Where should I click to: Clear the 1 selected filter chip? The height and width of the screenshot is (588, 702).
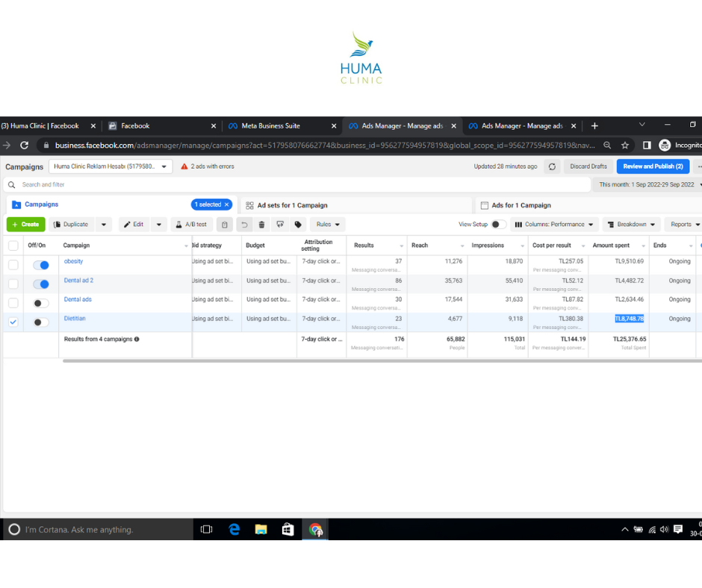click(x=227, y=204)
